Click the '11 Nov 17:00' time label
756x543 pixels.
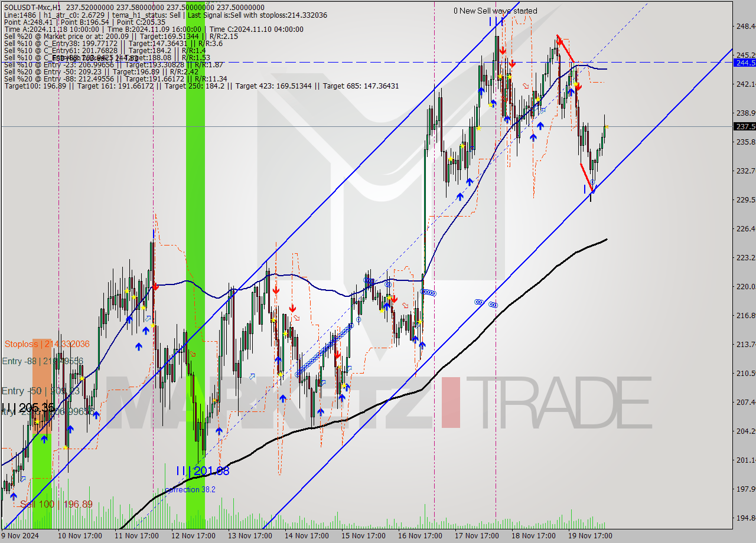(x=136, y=536)
